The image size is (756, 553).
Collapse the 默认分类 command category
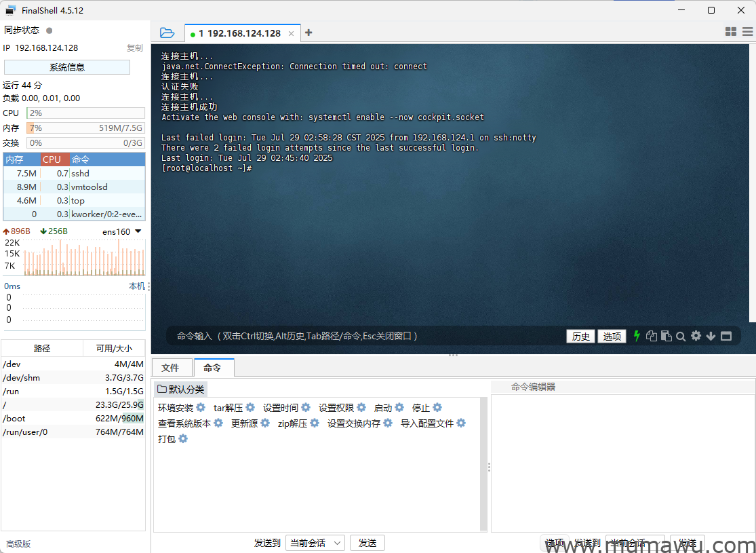pyautogui.click(x=180, y=388)
